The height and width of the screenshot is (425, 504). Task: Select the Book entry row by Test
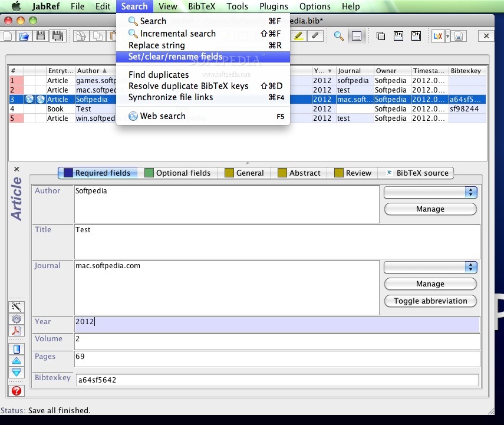pyautogui.click(x=247, y=108)
